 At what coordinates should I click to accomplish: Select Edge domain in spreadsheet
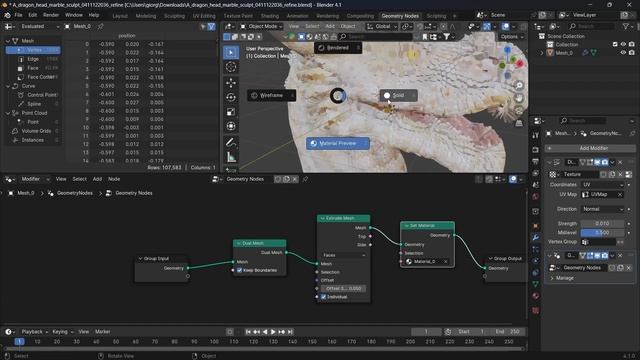[x=33, y=59]
